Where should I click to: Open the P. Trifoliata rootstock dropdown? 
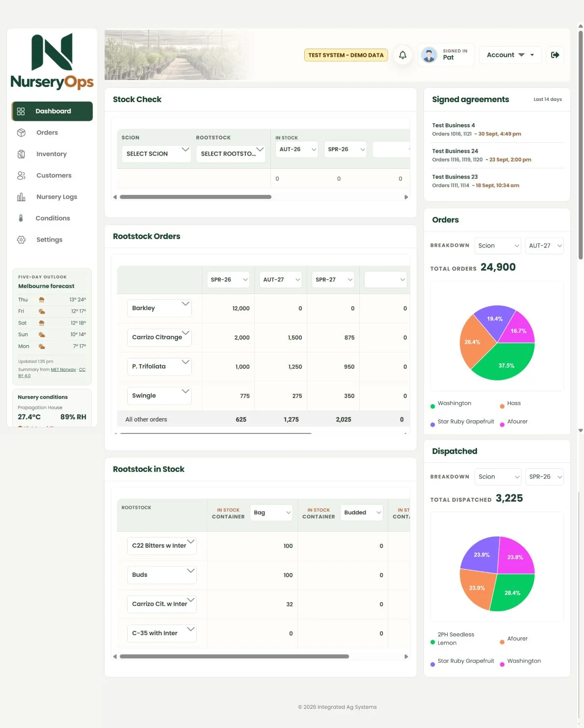(159, 366)
